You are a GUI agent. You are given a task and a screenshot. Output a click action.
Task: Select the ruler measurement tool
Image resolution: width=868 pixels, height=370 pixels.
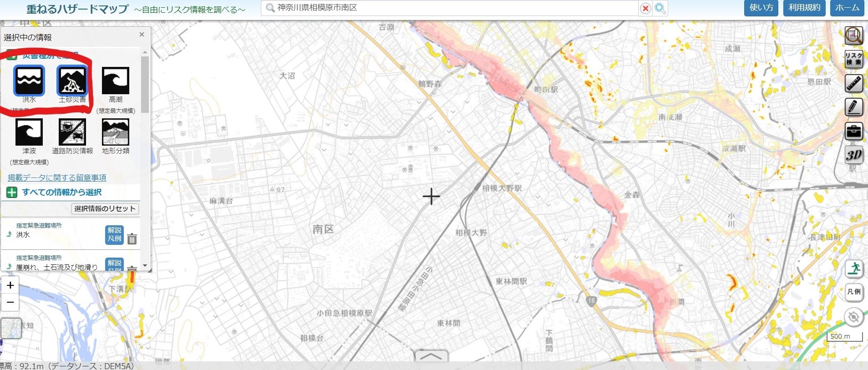[853, 83]
